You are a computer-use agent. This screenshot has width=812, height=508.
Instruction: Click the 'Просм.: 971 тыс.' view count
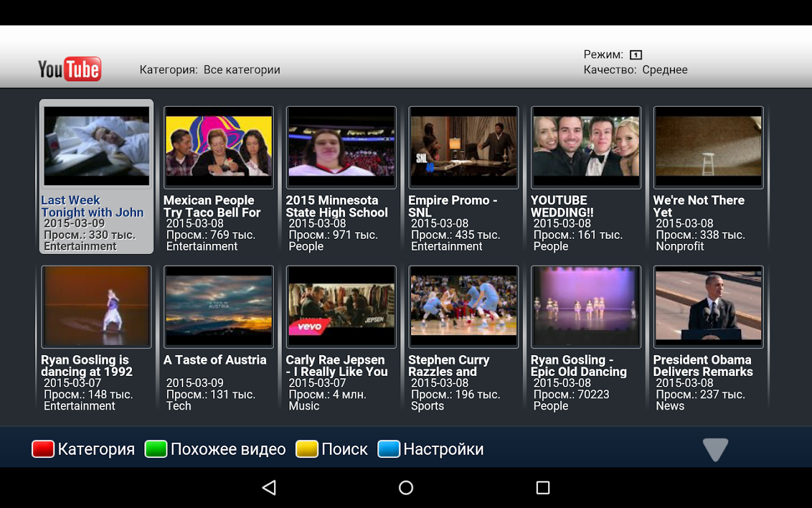[333, 235]
